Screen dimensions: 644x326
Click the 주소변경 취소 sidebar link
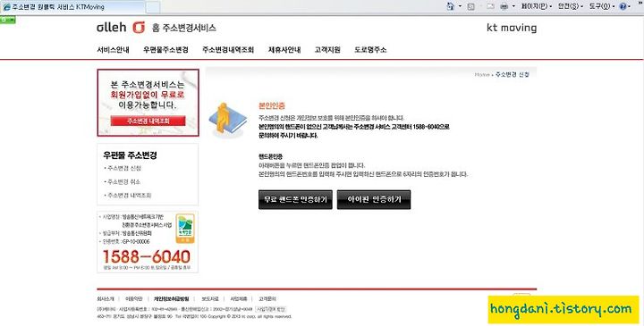click(123, 181)
